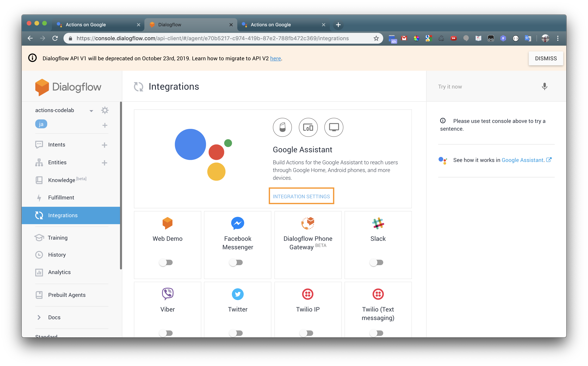The width and height of the screenshot is (588, 366).
Task: Turn on the Slack integration toggle
Action: (x=376, y=262)
